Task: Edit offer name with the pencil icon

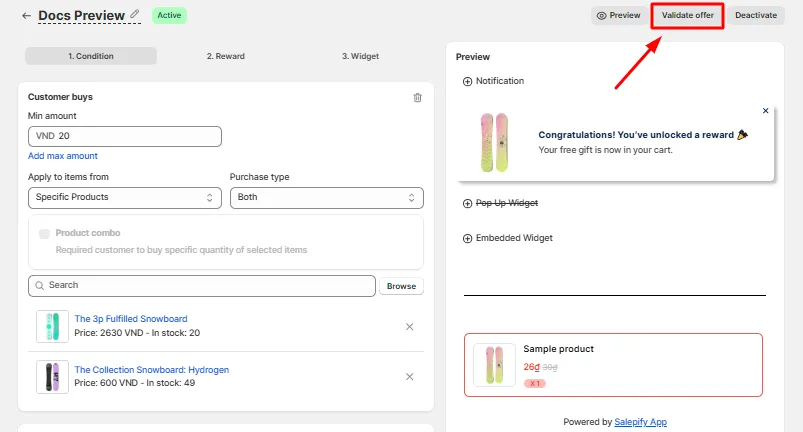Action: pos(135,14)
